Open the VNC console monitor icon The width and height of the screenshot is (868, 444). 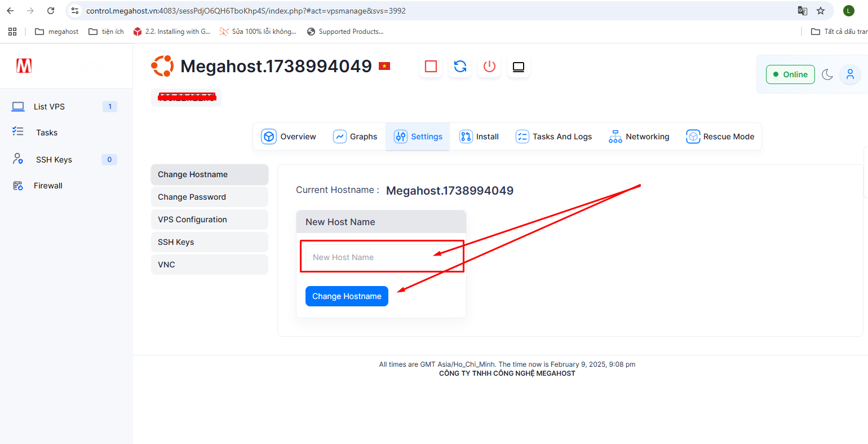519,67
